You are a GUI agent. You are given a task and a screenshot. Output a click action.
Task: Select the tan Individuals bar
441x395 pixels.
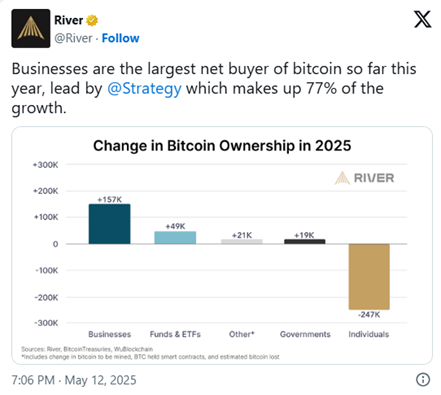tap(369, 277)
